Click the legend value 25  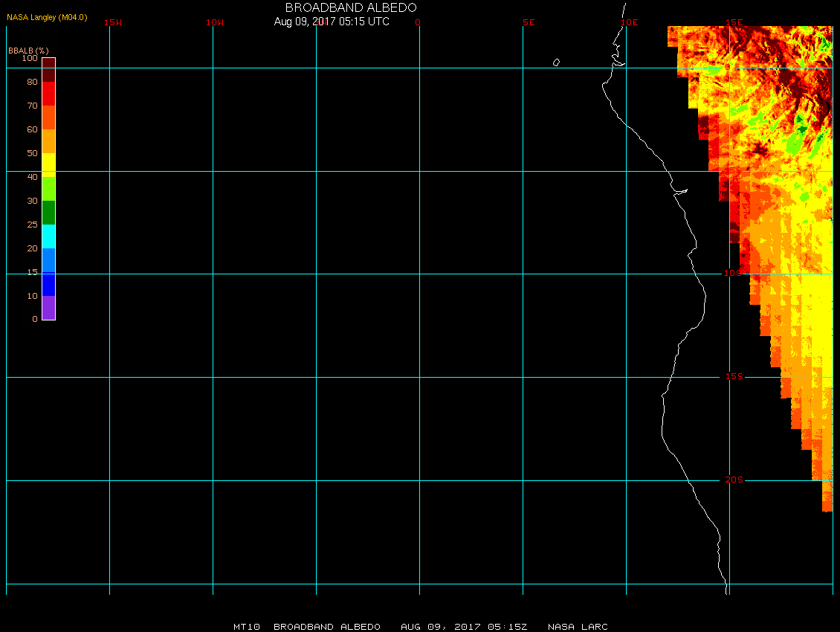pos(33,225)
